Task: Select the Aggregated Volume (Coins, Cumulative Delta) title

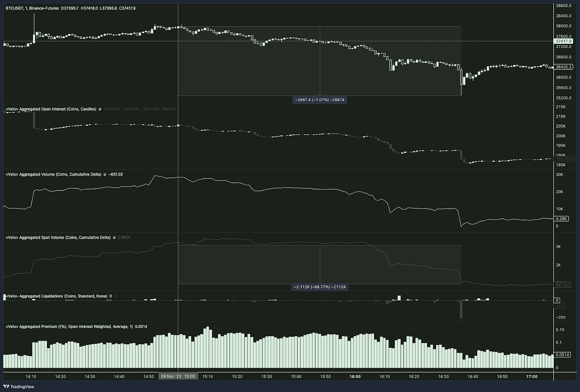Action: pyautogui.click(x=53, y=174)
